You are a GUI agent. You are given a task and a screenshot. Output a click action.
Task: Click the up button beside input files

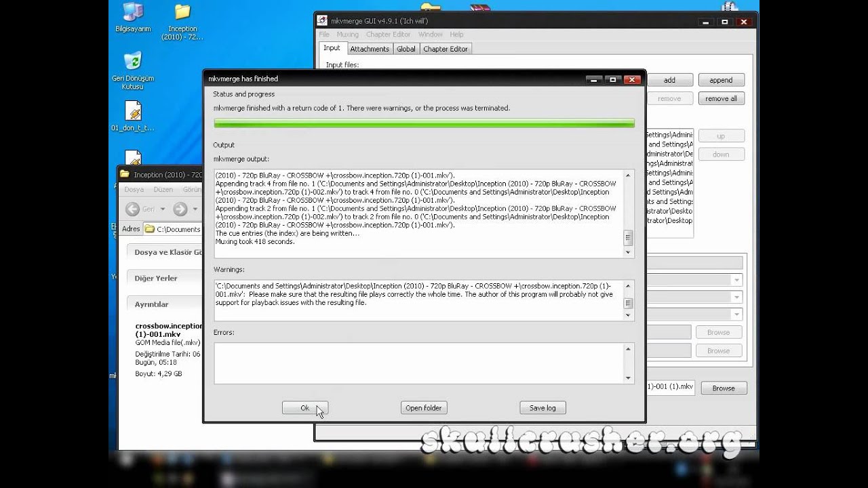click(721, 136)
